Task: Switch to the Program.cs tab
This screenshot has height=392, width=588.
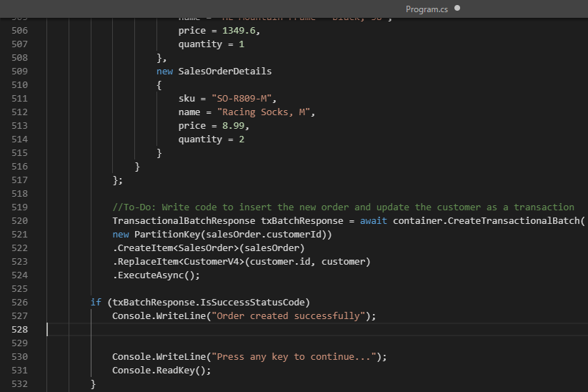Action: tap(426, 9)
